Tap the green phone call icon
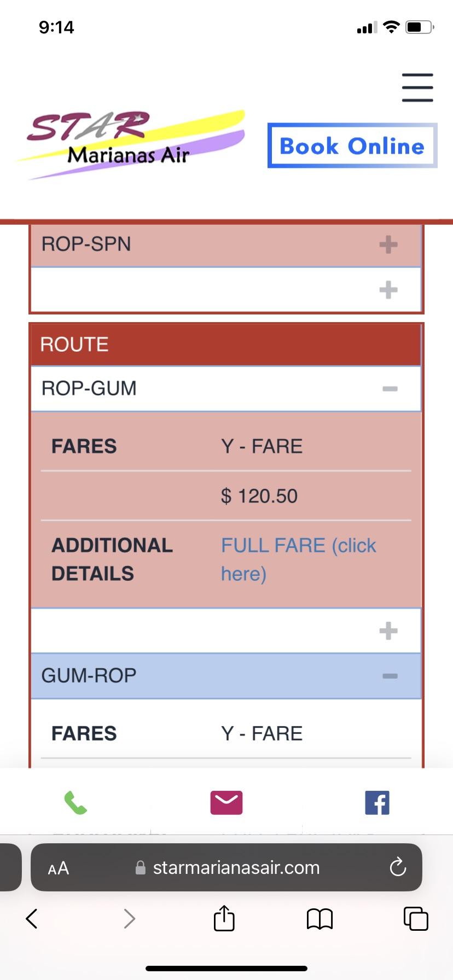Screen dimensions: 453x980 tap(75, 802)
